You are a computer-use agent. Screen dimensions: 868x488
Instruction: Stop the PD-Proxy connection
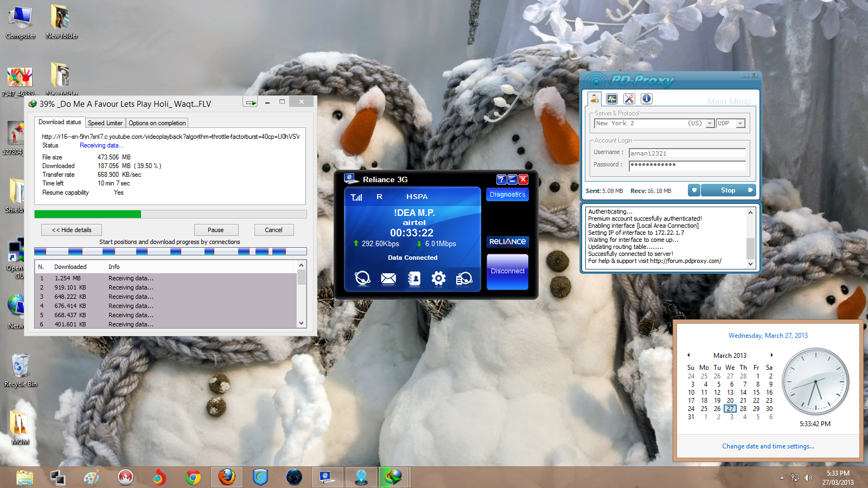pyautogui.click(x=728, y=190)
